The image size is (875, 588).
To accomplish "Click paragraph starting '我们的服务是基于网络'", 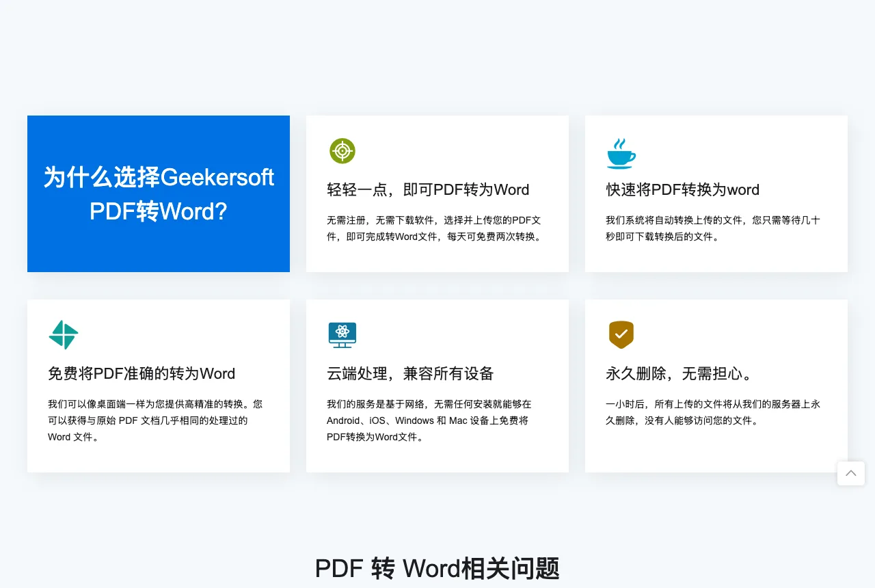I will [429, 420].
